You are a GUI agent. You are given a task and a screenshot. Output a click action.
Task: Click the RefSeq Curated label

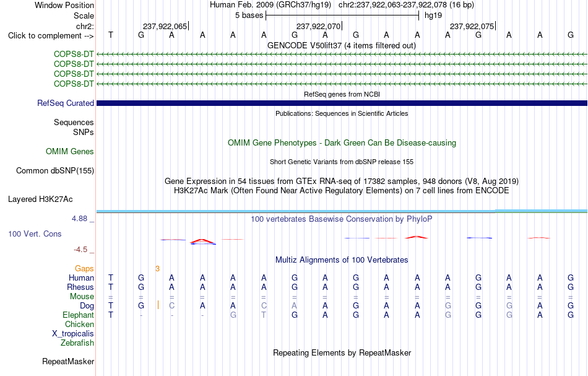(66, 103)
